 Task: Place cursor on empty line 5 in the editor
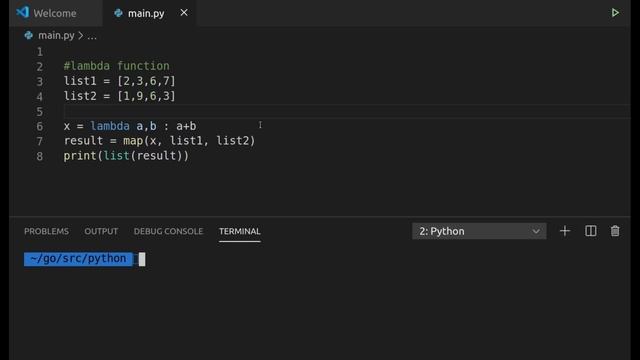click(x=347, y=111)
